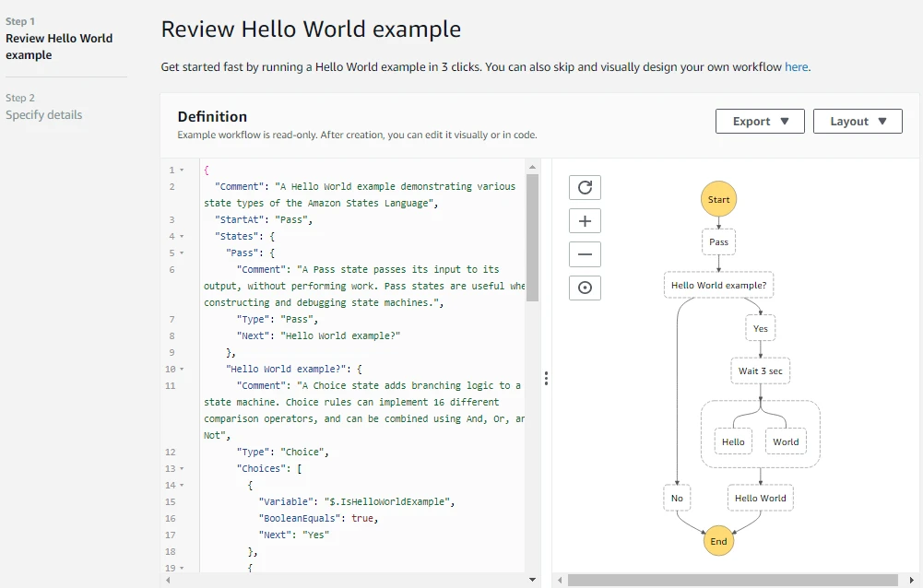This screenshot has height=588, width=923.
Task: Select the "Wait 3 sec" state node
Action: (760, 370)
